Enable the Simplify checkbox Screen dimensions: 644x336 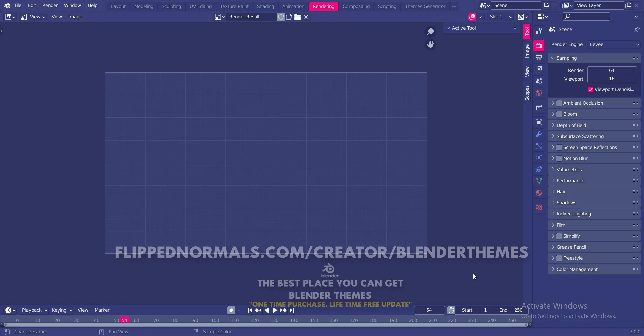click(559, 236)
